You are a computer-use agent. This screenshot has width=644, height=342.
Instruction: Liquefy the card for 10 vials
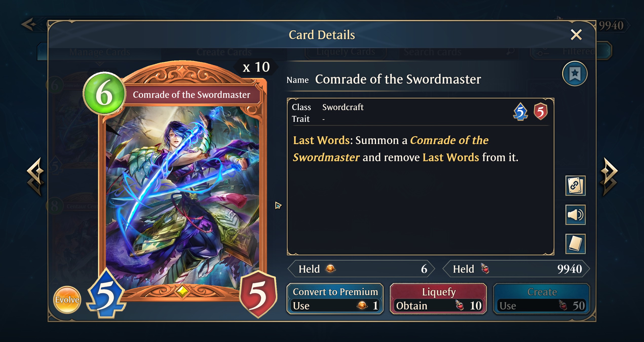pos(438,299)
